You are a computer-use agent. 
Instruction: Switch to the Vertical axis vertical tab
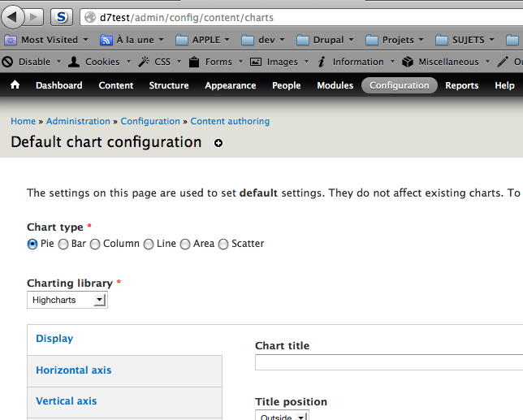[x=125, y=402]
